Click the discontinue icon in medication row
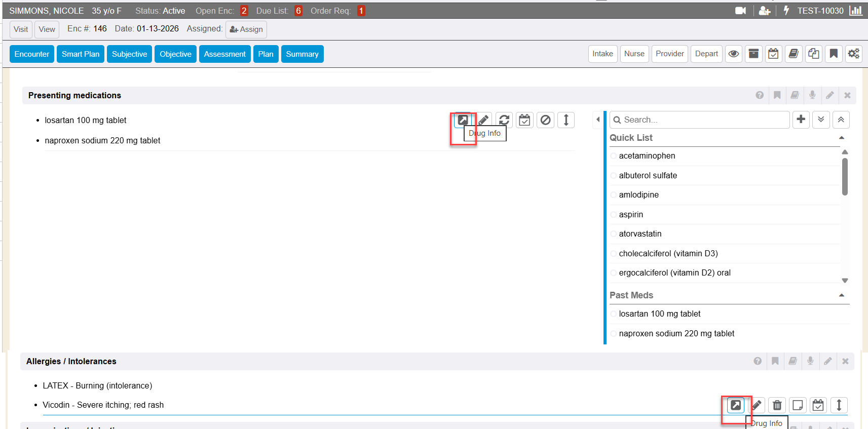Image resolution: width=868 pixels, height=429 pixels. pos(545,120)
